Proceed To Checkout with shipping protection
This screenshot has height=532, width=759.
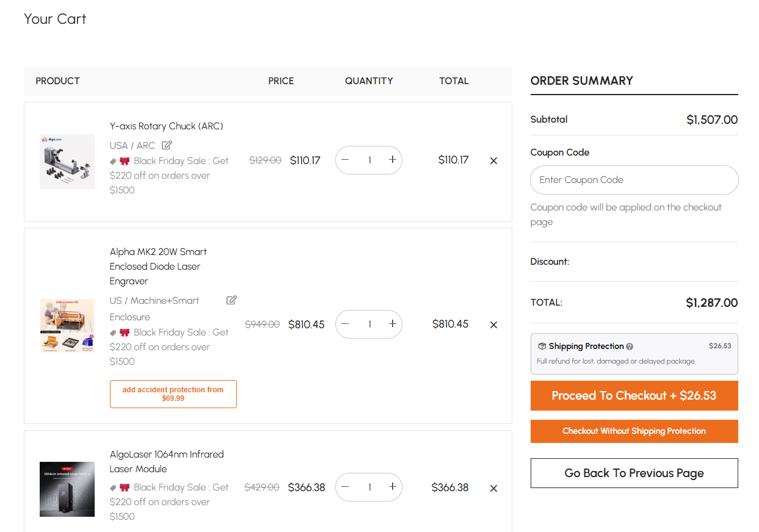point(634,395)
